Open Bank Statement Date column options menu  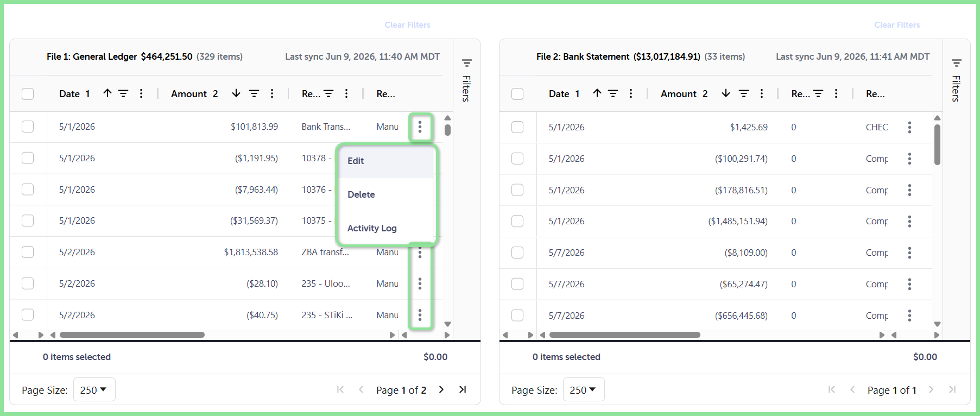tap(631, 93)
